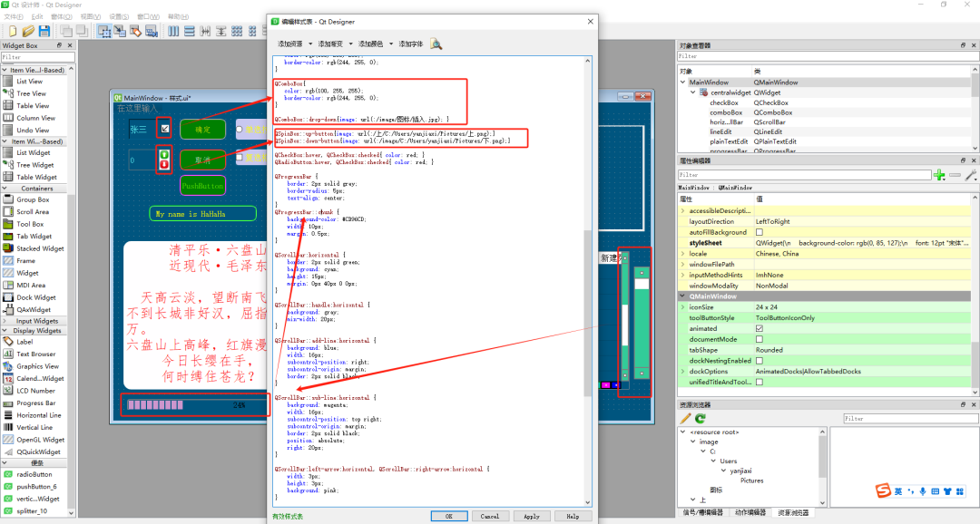Screen dimensions: 980x524
Task: Click the Sogou toolbox grid icon
Action: tap(960, 491)
